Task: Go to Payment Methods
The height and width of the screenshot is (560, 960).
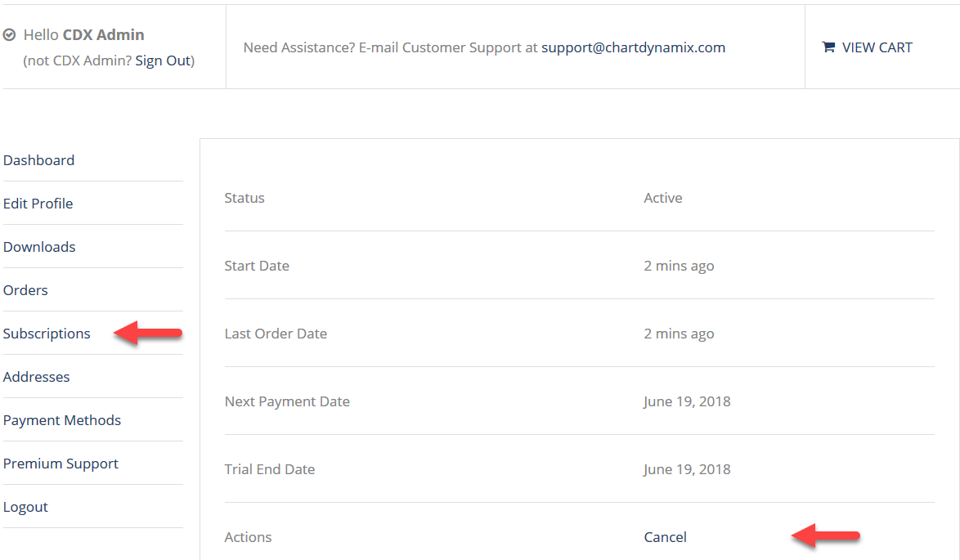Action: (x=62, y=420)
